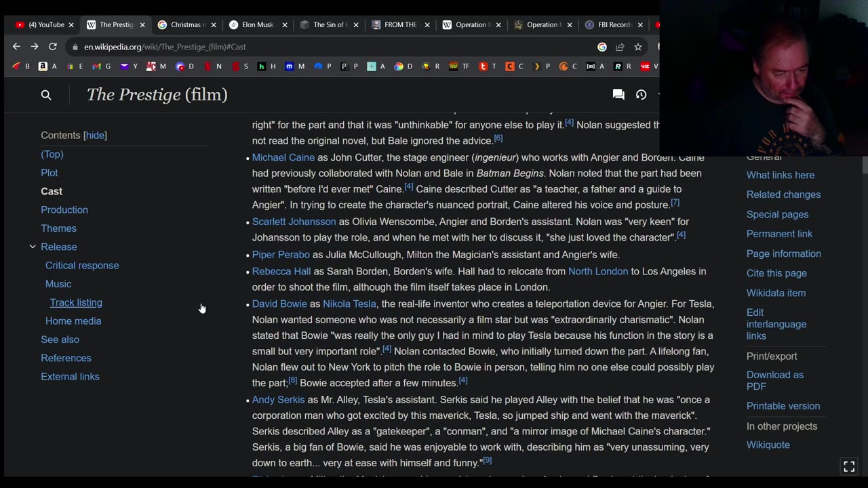Jump to External links in contents

tap(70, 377)
